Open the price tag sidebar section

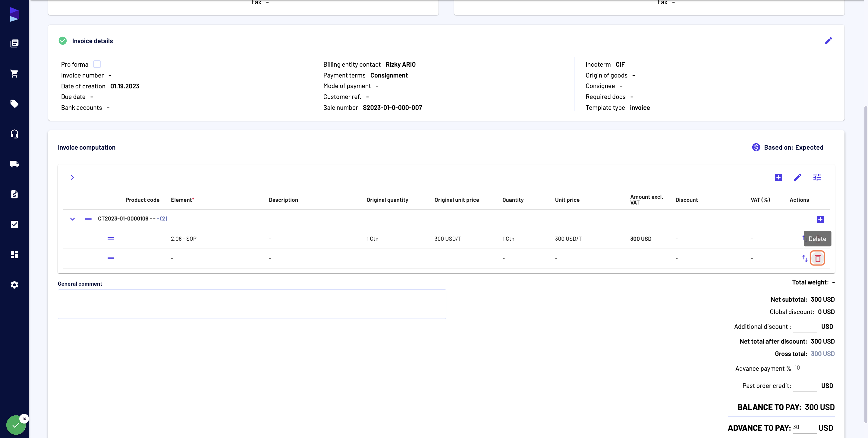point(14,103)
